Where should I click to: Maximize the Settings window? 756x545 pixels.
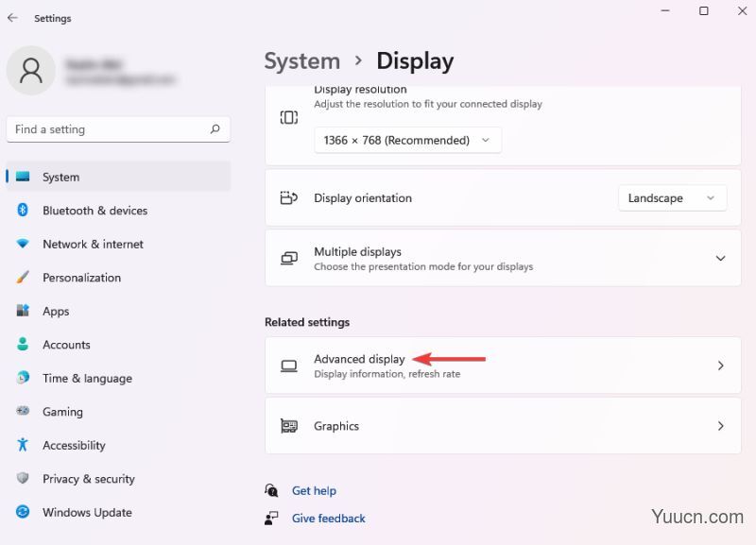[703, 10]
